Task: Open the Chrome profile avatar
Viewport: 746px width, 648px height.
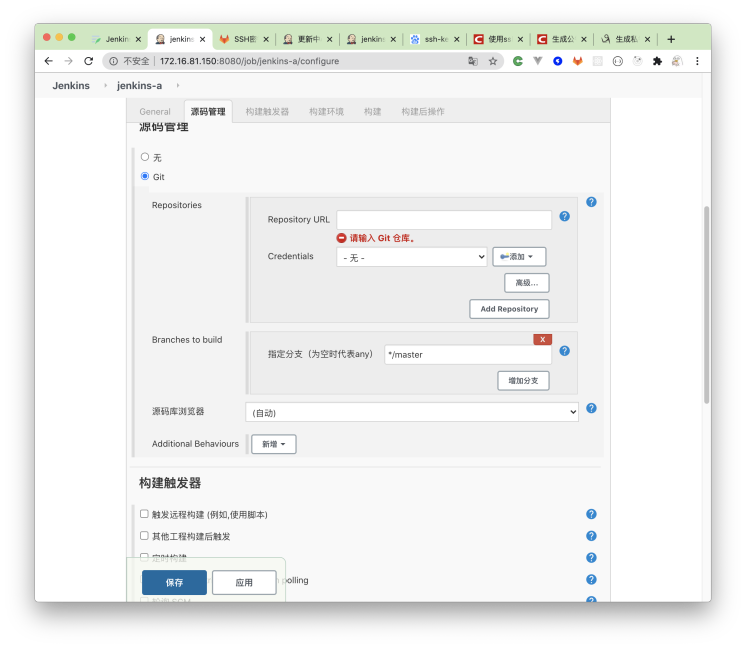Action: pyautogui.click(x=677, y=61)
